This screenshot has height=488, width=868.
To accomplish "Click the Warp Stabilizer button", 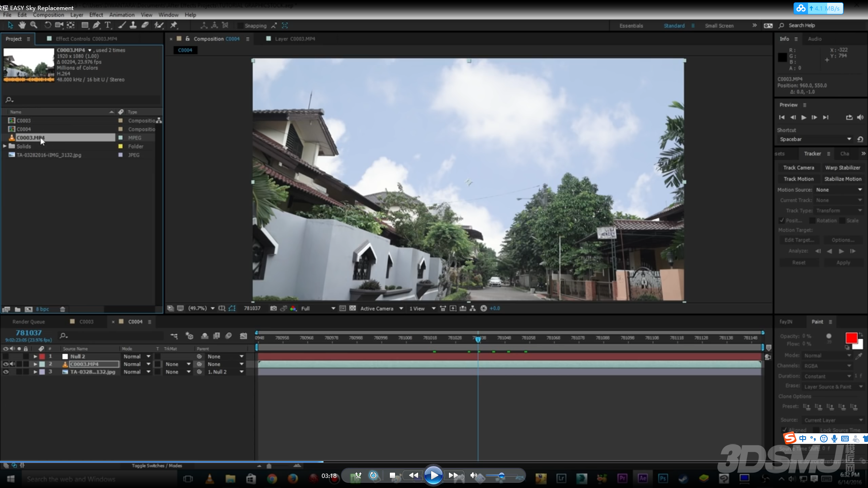I will (843, 167).
